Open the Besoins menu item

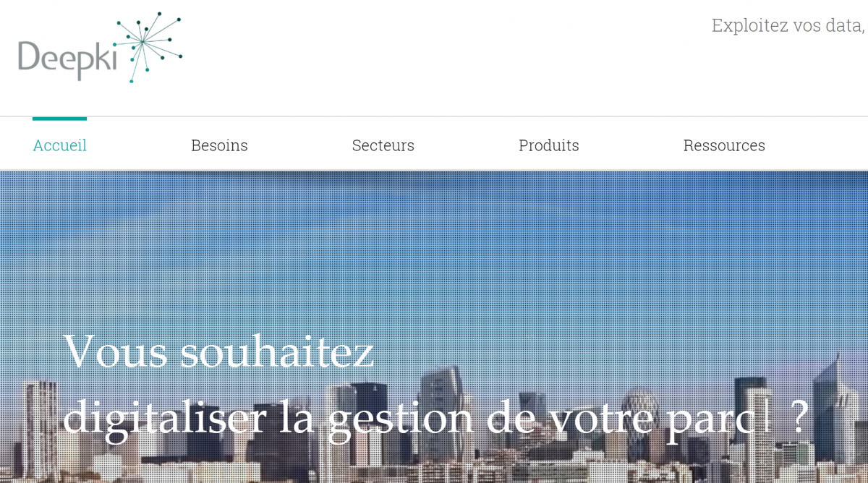coord(219,145)
